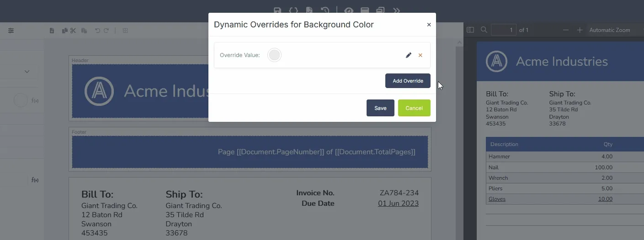The height and width of the screenshot is (240, 644).
Task: Edit the override value with pencil icon
Action: click(x=409, y=55)
